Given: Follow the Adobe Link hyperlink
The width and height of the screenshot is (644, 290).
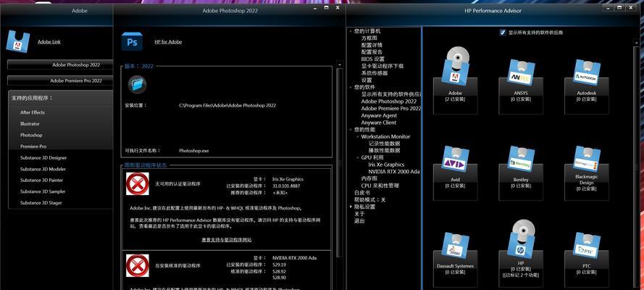Looking at the screenshot, I should coord(49,42).
